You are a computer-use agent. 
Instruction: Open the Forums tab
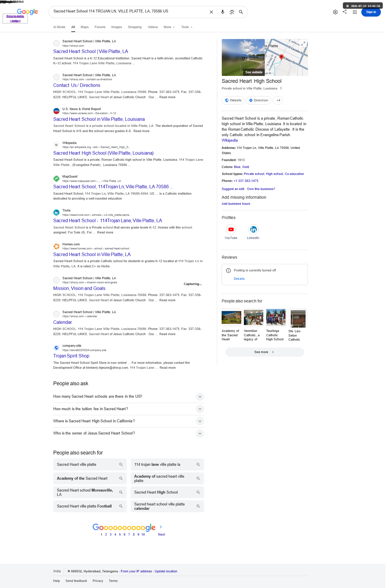(x=100, y=27)
